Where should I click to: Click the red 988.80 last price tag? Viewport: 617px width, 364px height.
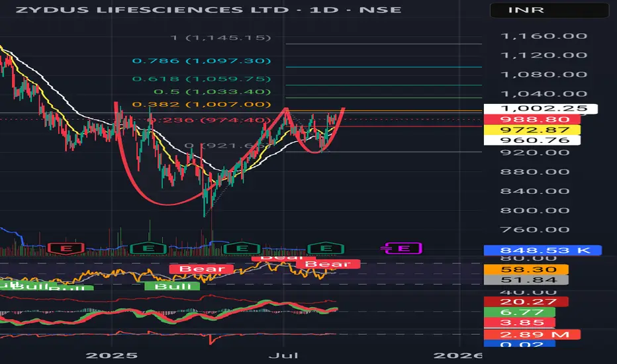click(x=532, y=119)
